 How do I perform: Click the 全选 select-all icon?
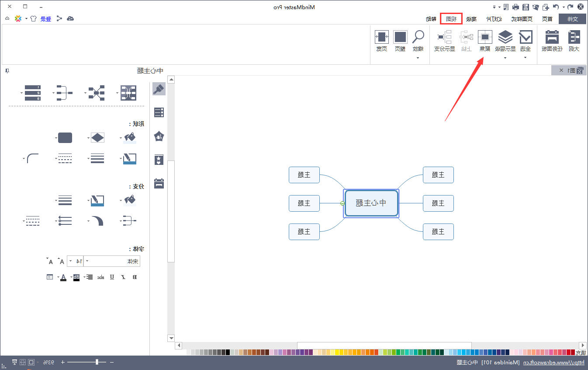point(526,37)
